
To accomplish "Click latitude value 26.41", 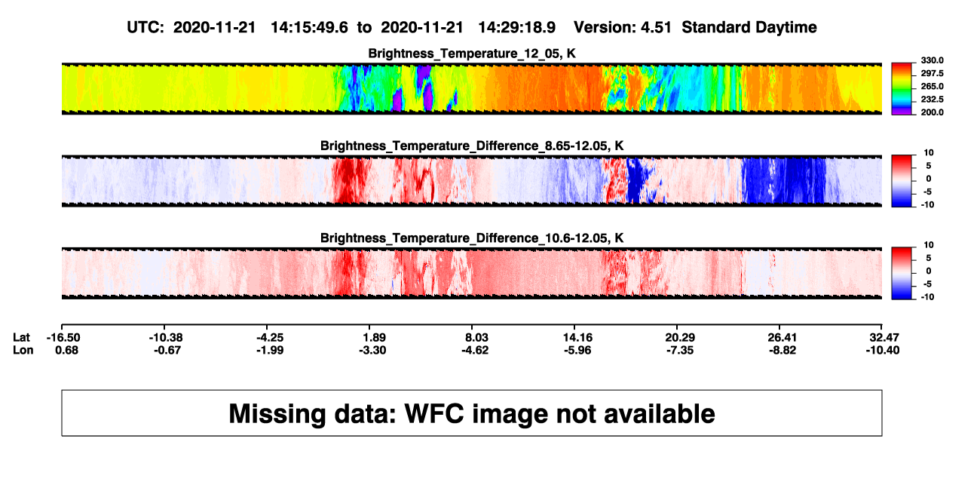I will pos(782,337).
